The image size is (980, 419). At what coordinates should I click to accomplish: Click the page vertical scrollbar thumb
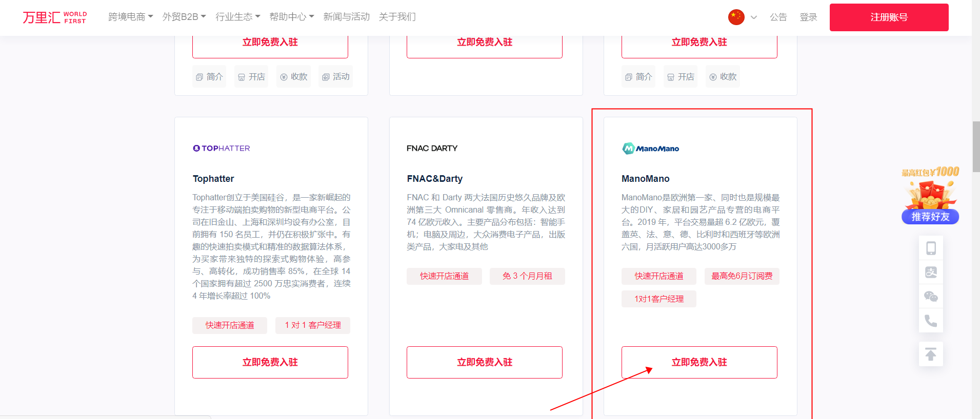pos(976,146)
